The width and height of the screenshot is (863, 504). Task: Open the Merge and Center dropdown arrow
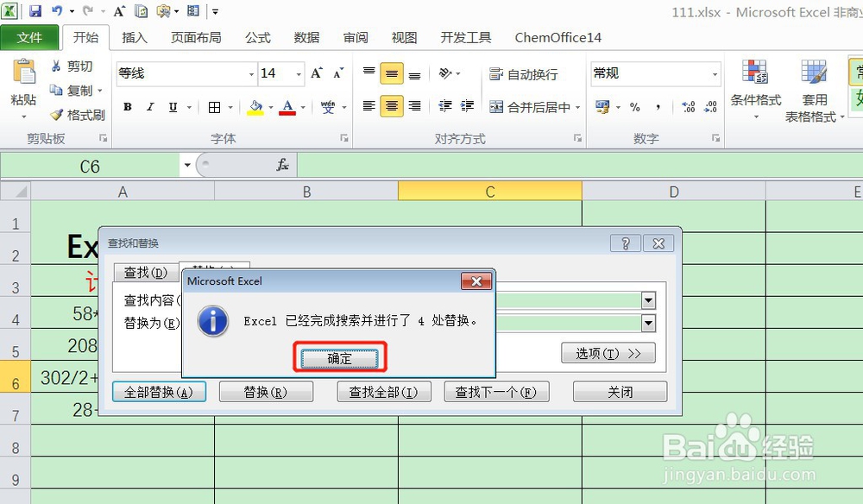[578, 107]
